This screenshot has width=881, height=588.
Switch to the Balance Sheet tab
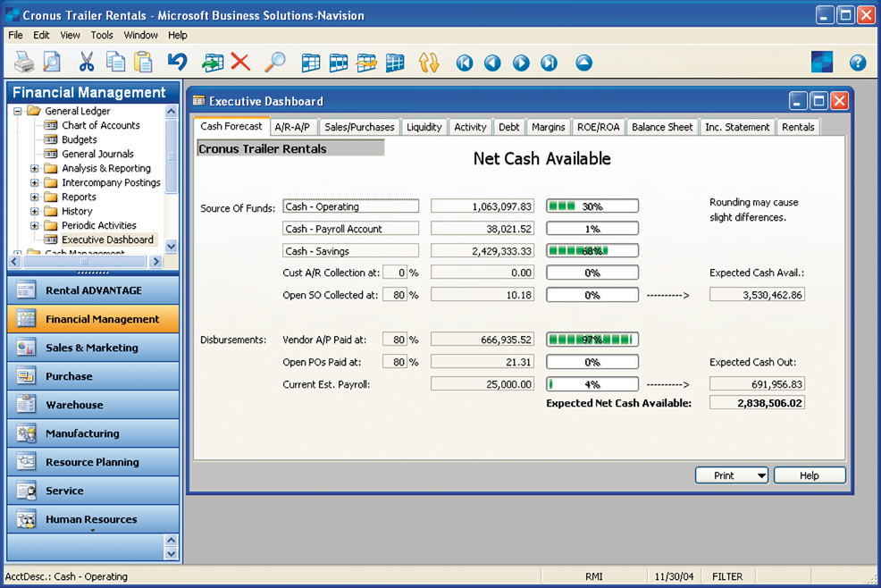662,127
